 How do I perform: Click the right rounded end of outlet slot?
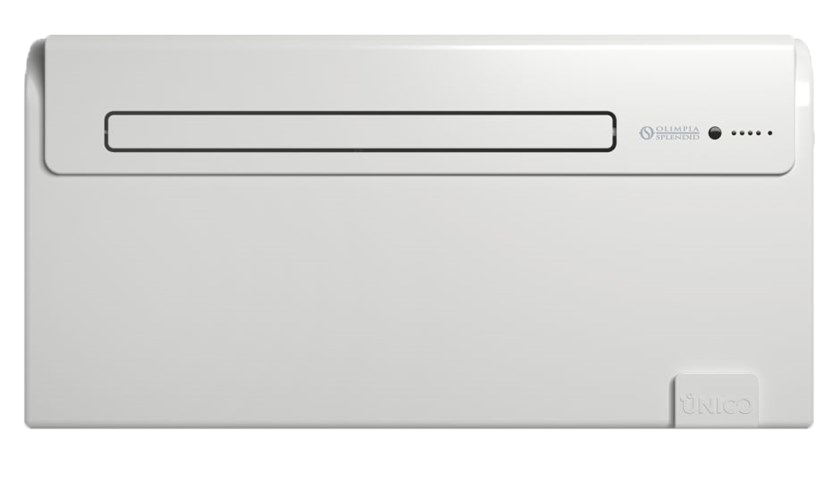point(610,132)
